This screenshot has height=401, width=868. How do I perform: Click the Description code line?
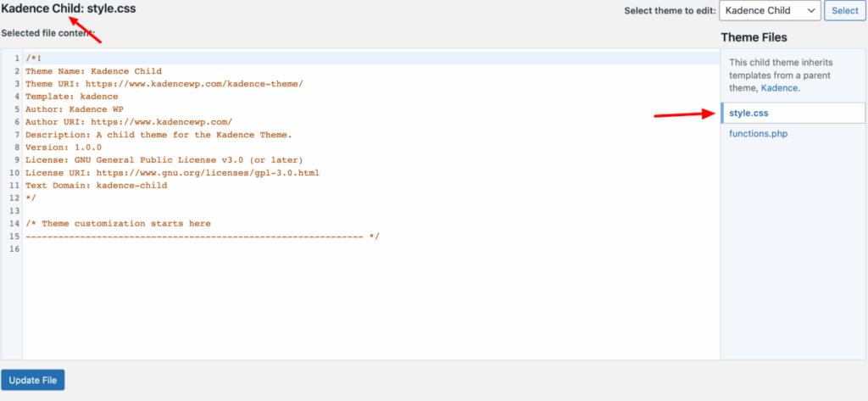click(159, 135)
